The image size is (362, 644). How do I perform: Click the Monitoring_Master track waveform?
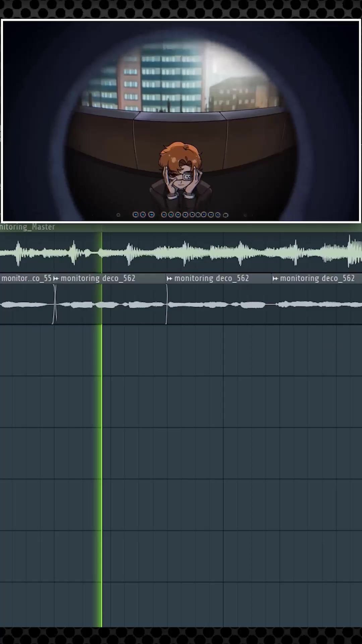(181, 252)
